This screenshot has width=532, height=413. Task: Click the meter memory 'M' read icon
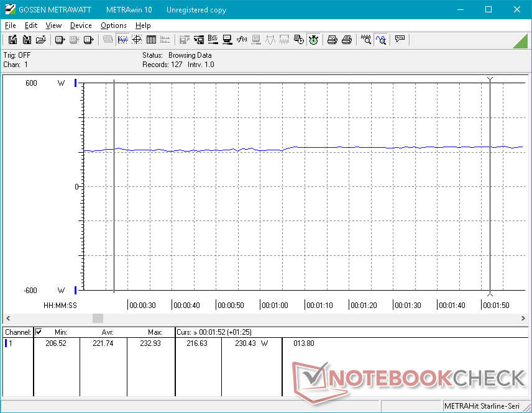(x=88, y=40)
